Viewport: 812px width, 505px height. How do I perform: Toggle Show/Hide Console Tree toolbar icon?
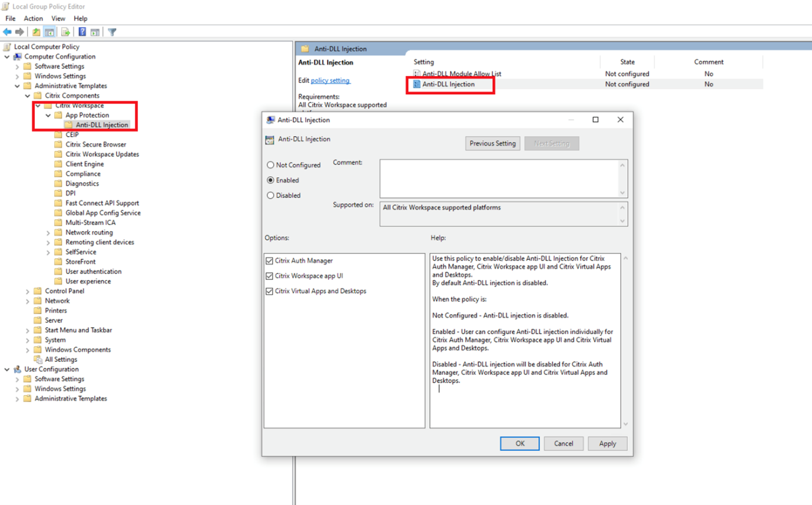(x=49, y=32)
